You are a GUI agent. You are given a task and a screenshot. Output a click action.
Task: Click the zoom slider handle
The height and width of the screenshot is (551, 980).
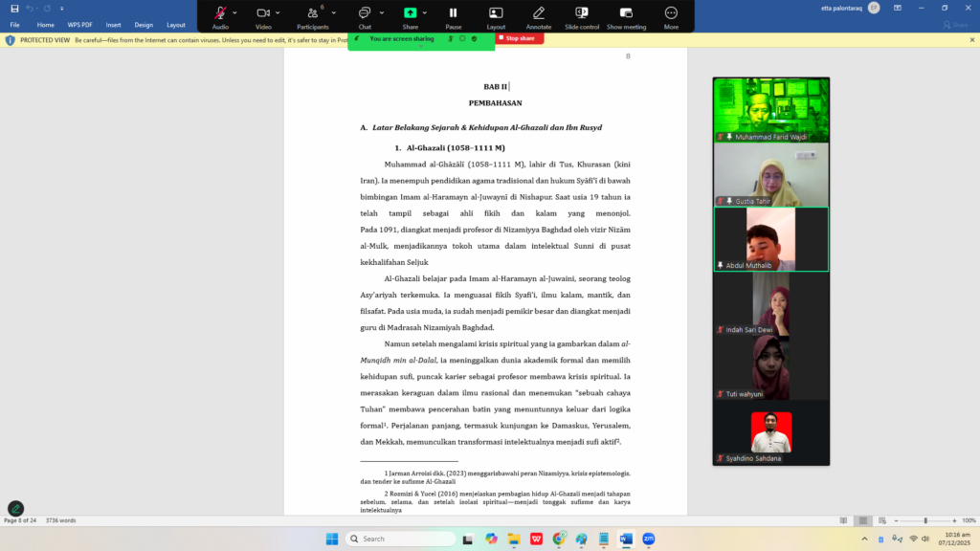click(x=925, y=520)
